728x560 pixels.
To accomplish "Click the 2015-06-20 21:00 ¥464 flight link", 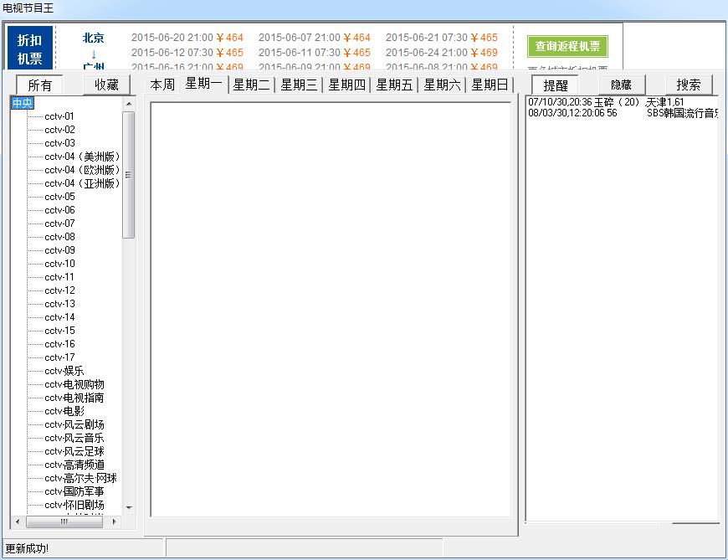I will click(x=187, y=38).
